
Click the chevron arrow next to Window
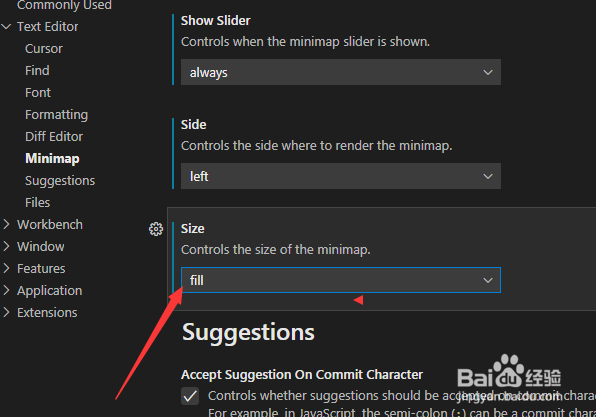pyautogui.click(x=6, y=246)
